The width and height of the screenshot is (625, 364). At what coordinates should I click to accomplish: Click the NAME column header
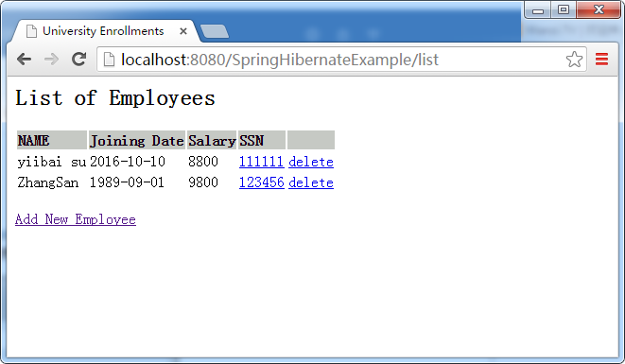tap(52, 140)
